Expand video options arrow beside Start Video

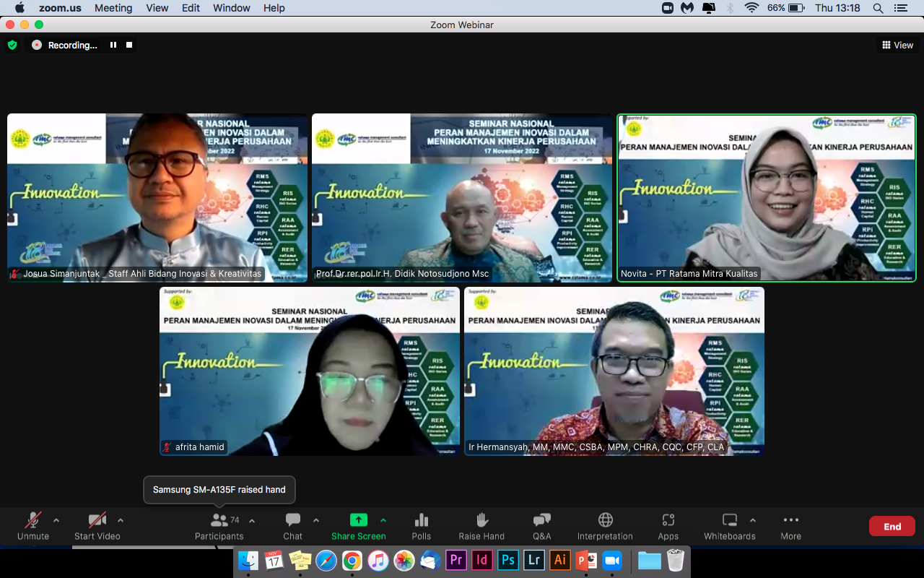pos(121,520)
